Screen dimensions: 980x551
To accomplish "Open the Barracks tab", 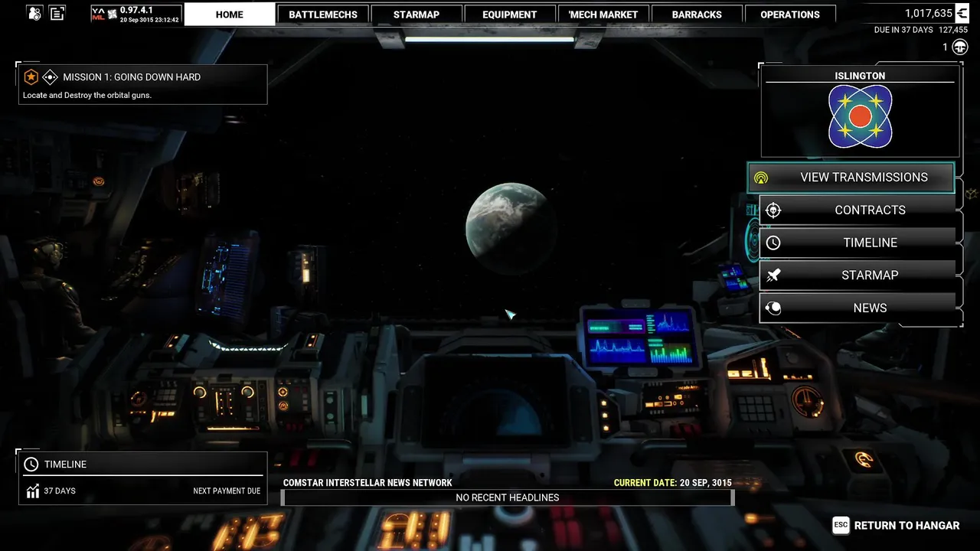I will tap(697, 14).
